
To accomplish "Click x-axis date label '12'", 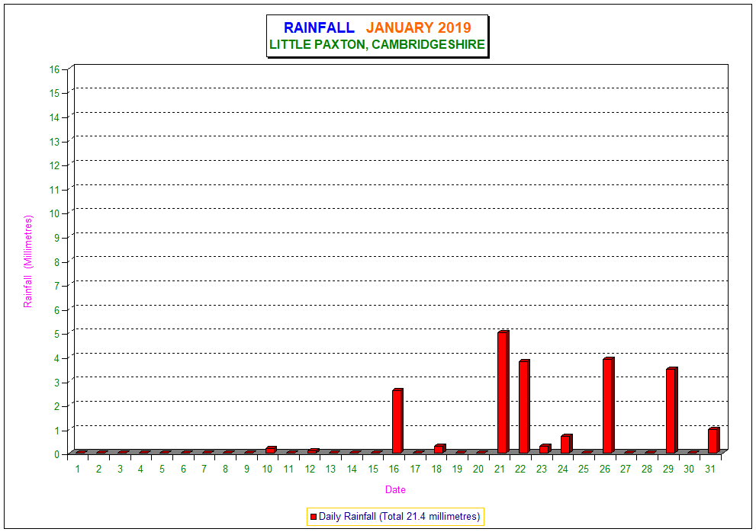I will [x=310, y=469].
